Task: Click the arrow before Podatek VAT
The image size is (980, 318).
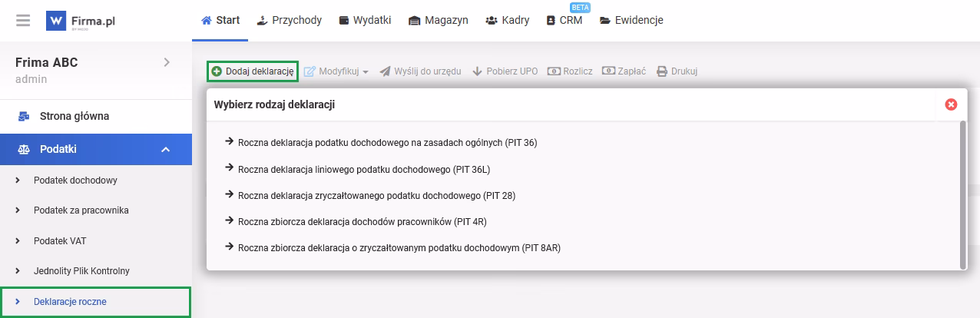Action: [x=18, y=241]
